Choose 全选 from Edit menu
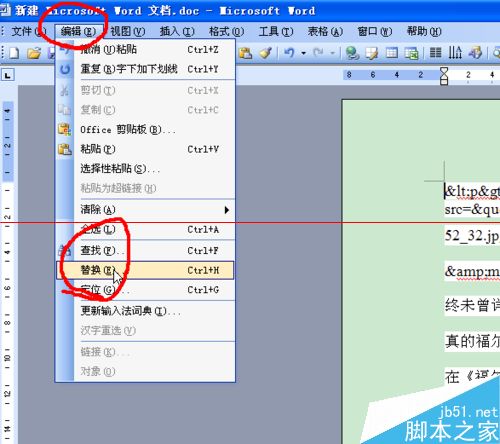Image resolution: width=500 pixels, height=444 pixels. [x=146, y=229]
